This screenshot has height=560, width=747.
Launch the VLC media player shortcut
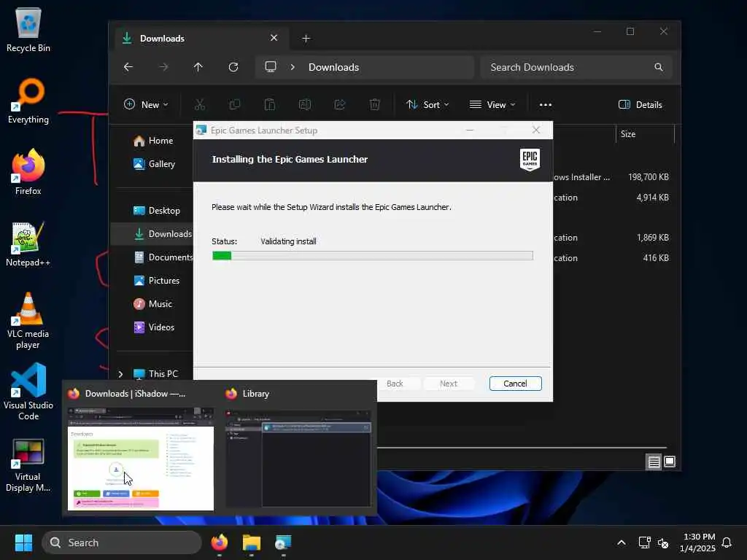(x=28, y=321)
